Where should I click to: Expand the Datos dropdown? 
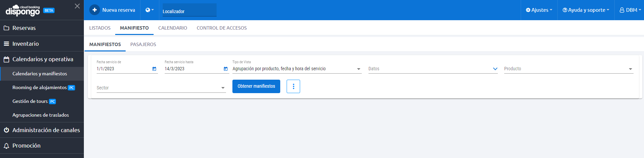pyautogui.click(x=433, y=69)
